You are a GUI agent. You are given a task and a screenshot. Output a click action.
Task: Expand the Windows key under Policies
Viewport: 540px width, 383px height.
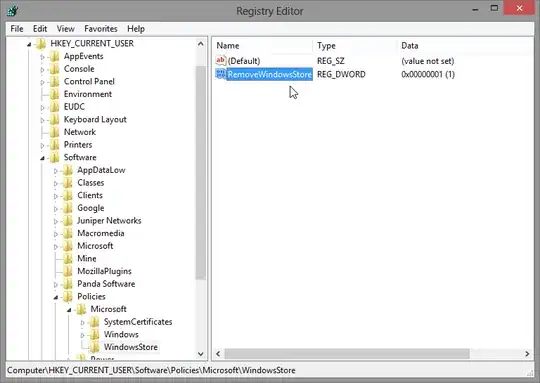[83, 335]
